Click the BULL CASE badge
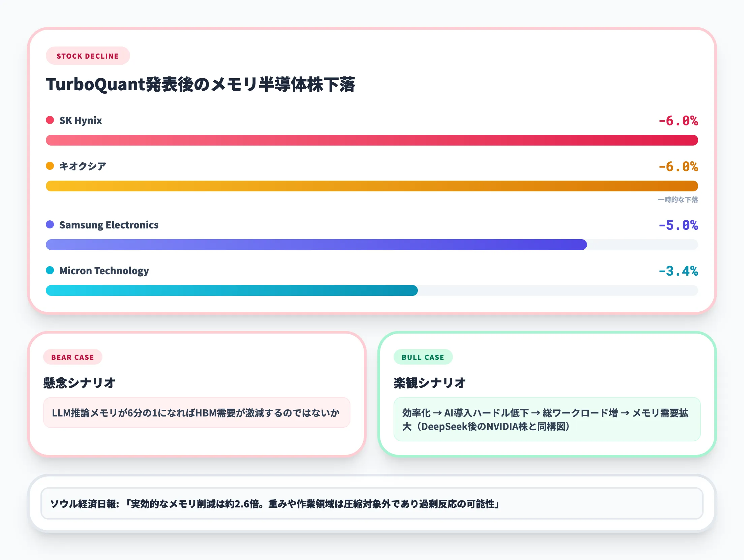The width and height of the screenshot is (744, 560). tap(423, 357)
